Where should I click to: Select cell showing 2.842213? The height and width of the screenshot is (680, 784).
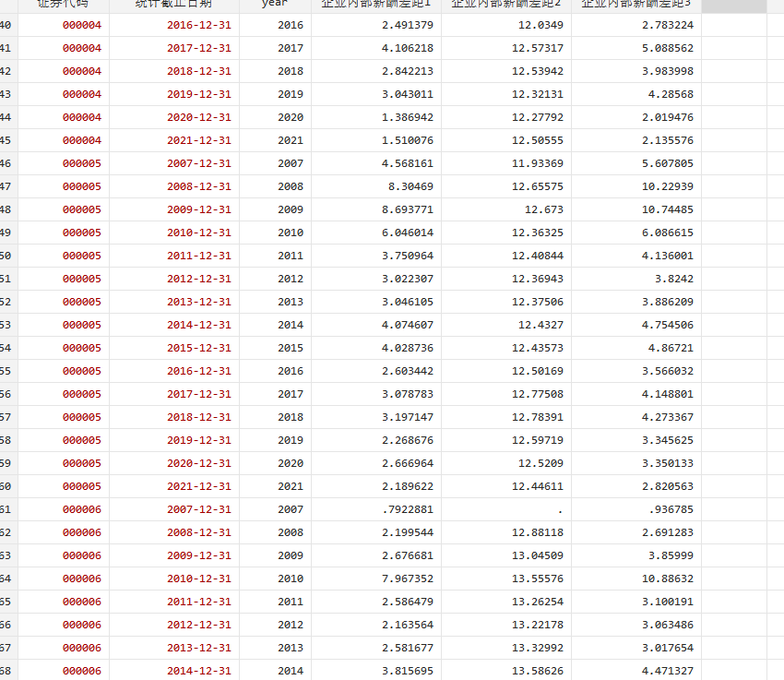click(x=376, y=71)
